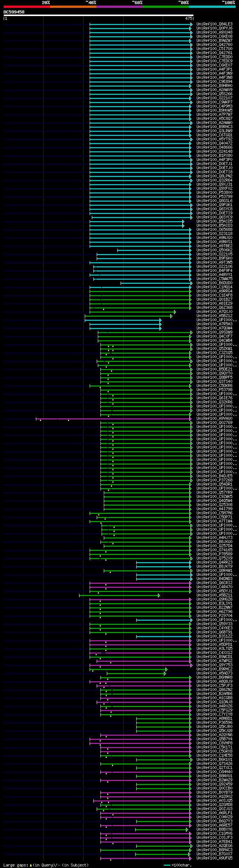Select the UniRef100_Q6CRI2 label

pyautogui.click(x=214, y=583)
